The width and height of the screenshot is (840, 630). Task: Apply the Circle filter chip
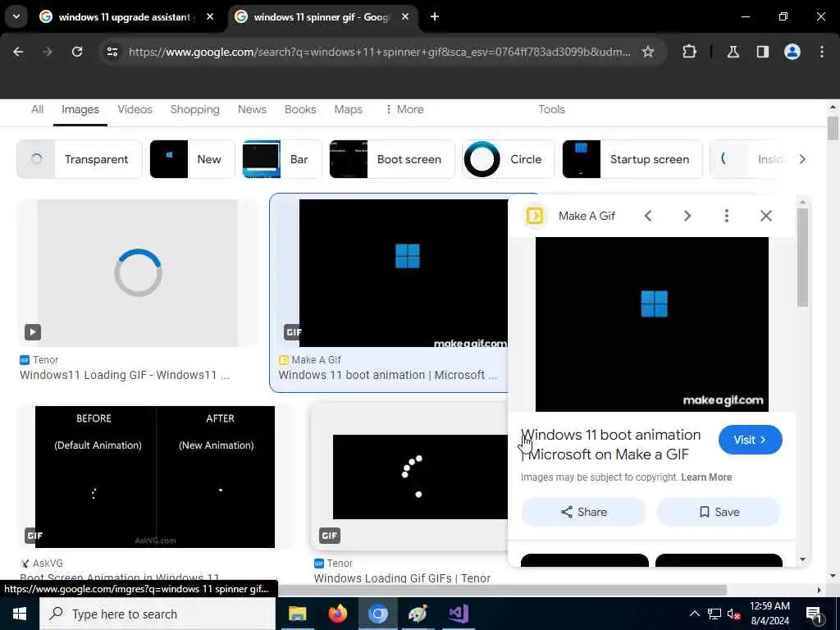[x=508, y=159]
